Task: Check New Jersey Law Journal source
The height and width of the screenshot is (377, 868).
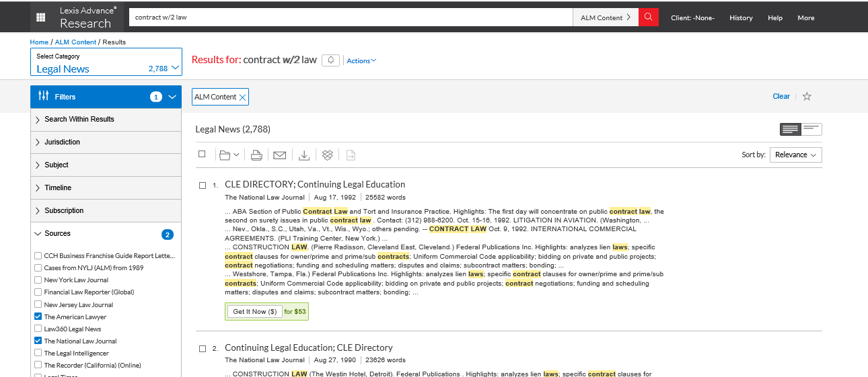Action: [38, 304]
